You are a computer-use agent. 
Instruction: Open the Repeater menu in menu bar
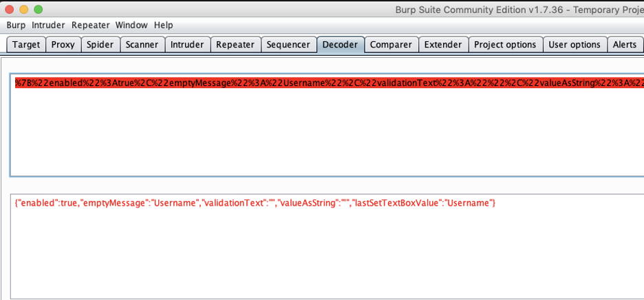click(90, 25)
